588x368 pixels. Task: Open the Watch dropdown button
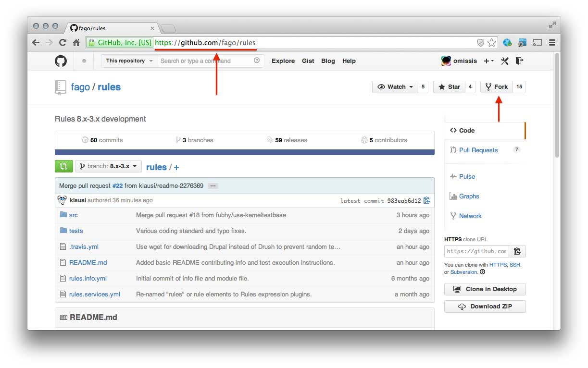tap(395, 87)
